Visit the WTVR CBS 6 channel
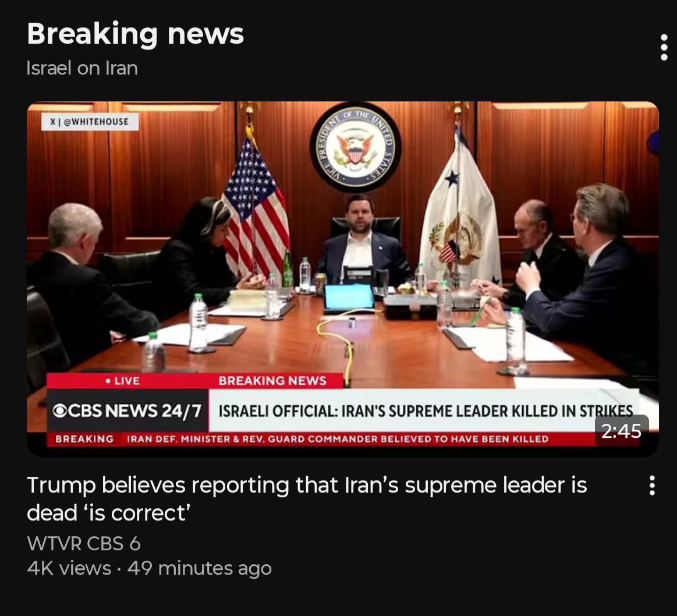The width and height of the screenshot is (677, 616). tap(84, 543)
